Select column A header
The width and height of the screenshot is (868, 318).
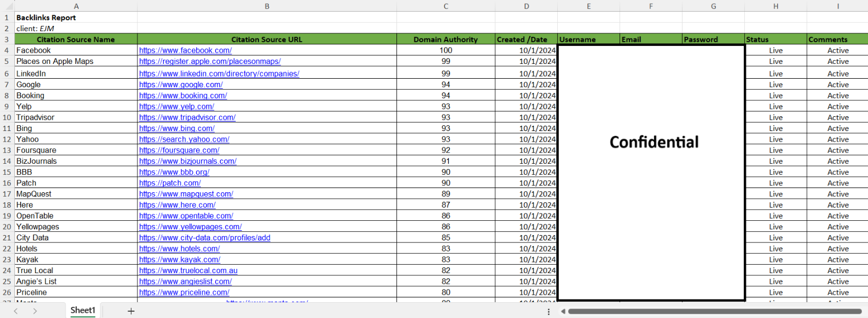tap(76, 6)
